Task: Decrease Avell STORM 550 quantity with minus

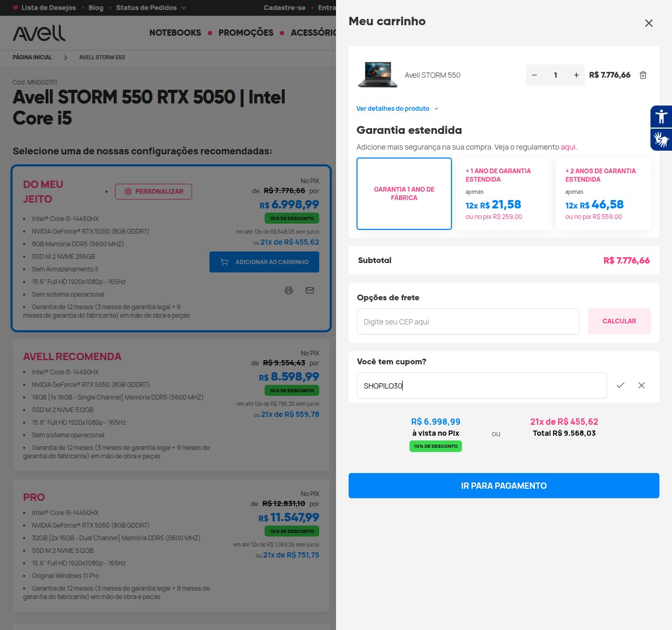Action: (534, 75)
